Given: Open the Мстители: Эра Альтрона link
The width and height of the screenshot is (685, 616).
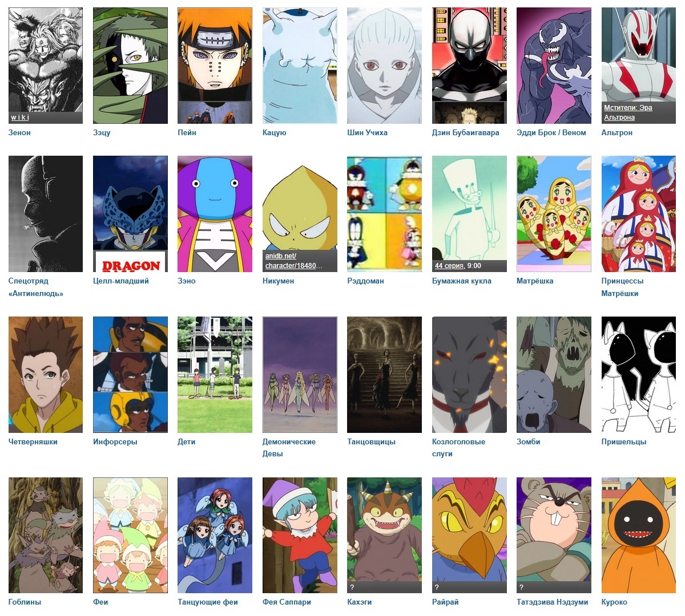Looking at the screenshot, I should [628, 112].
